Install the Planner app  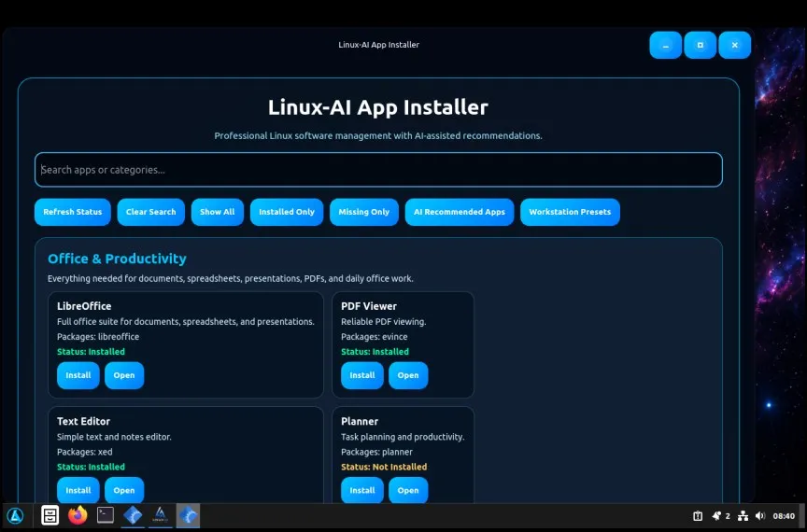click(x=362, y=490)
